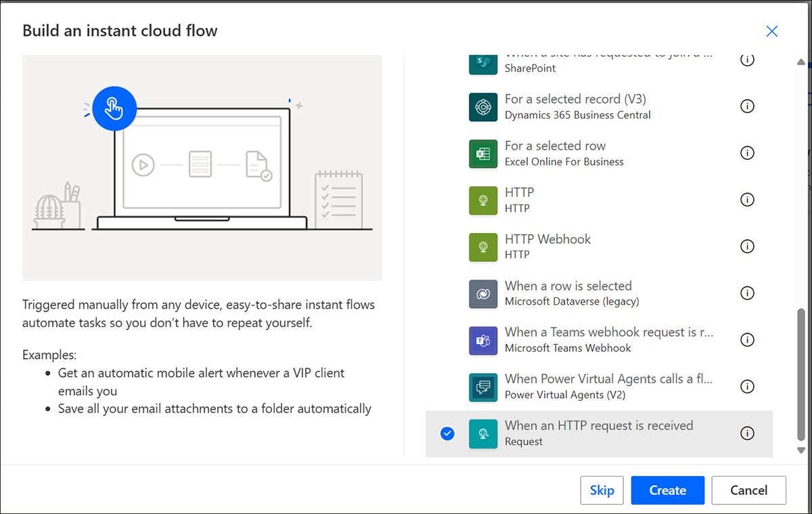Open info for 'For a selected record (V3)'

pyautogui.click(x=747, y=106)
